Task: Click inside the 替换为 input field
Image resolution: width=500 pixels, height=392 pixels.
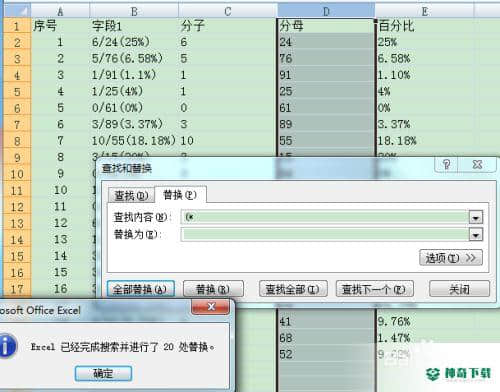Action: 325,234
